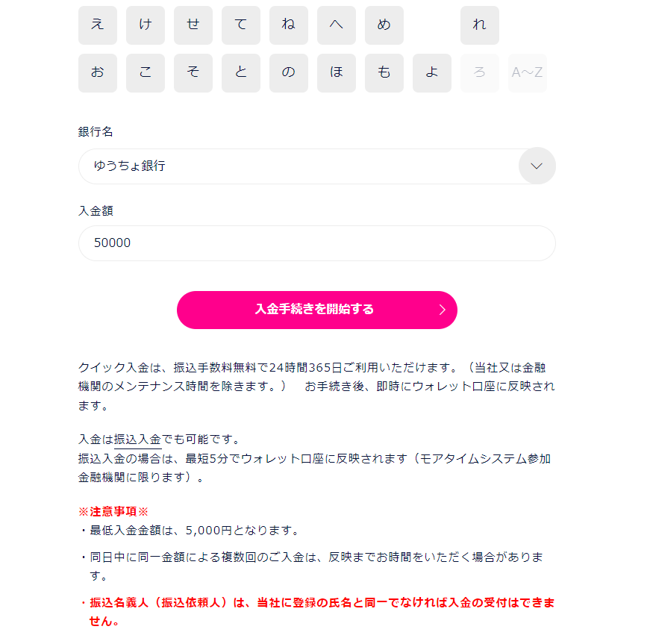The height and width of the screenshot is (644, 650).
Task: Click the 入金額 amount input field
Action: coord(316,243)
